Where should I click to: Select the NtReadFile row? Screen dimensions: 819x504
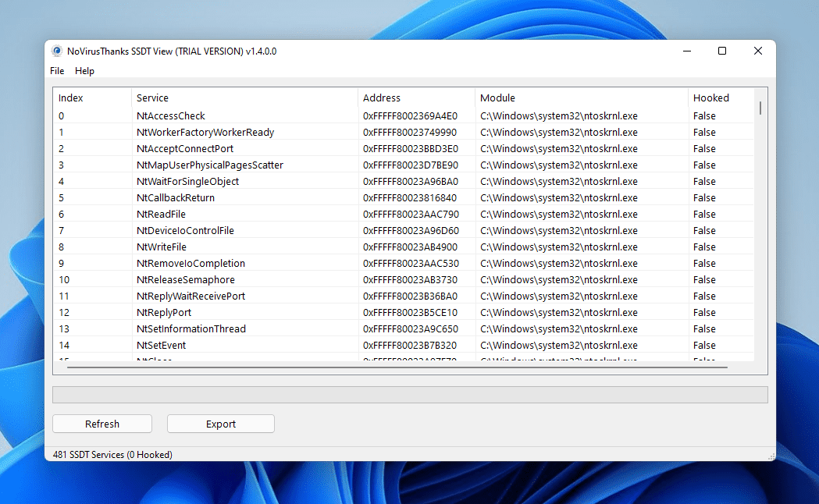[x=403, y=214]
